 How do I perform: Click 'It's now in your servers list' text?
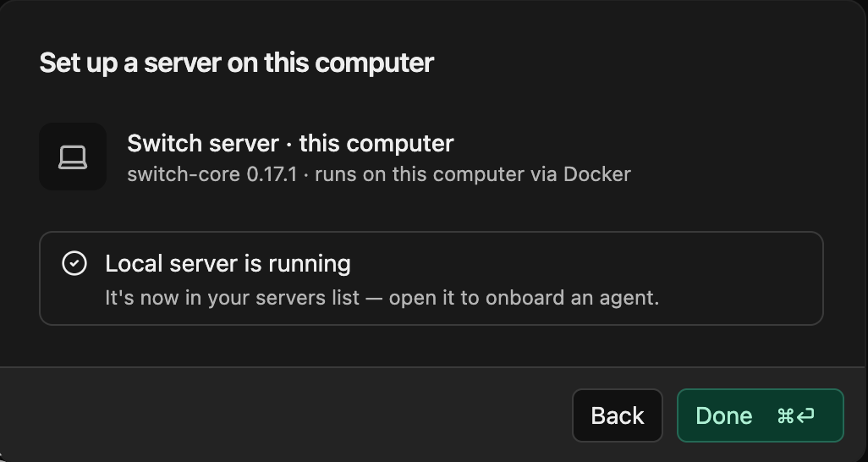tap(233, 298)
